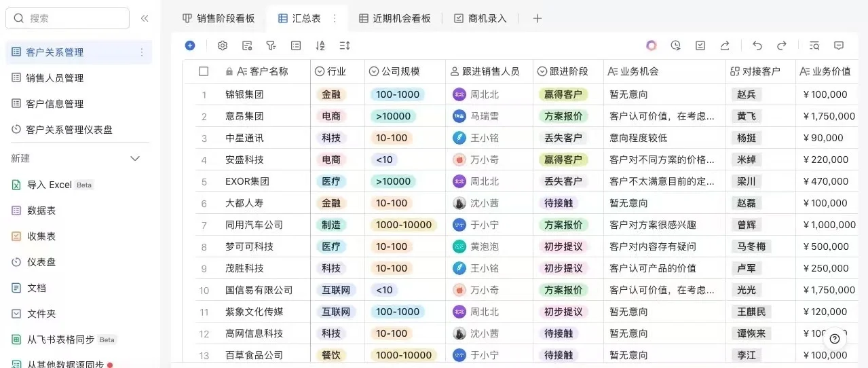868x368 pixels.
Task: Open the 行业 column header menu
Action: [x=337, y=71]
